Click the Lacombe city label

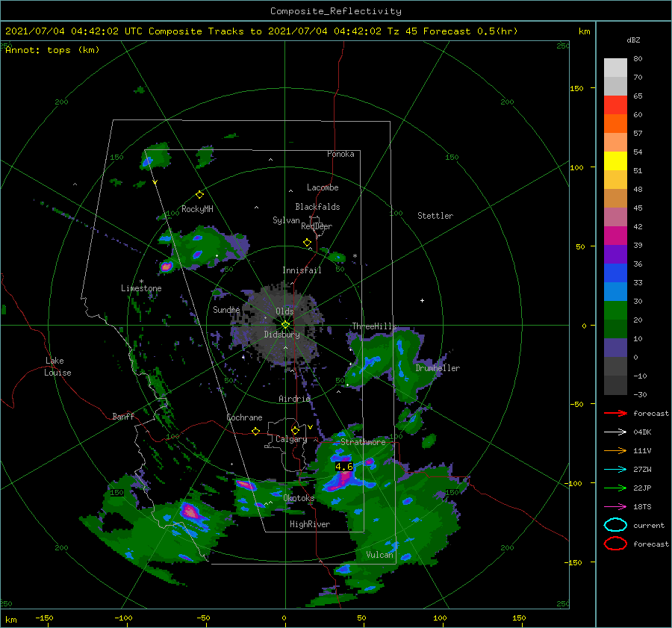[323, 187]
